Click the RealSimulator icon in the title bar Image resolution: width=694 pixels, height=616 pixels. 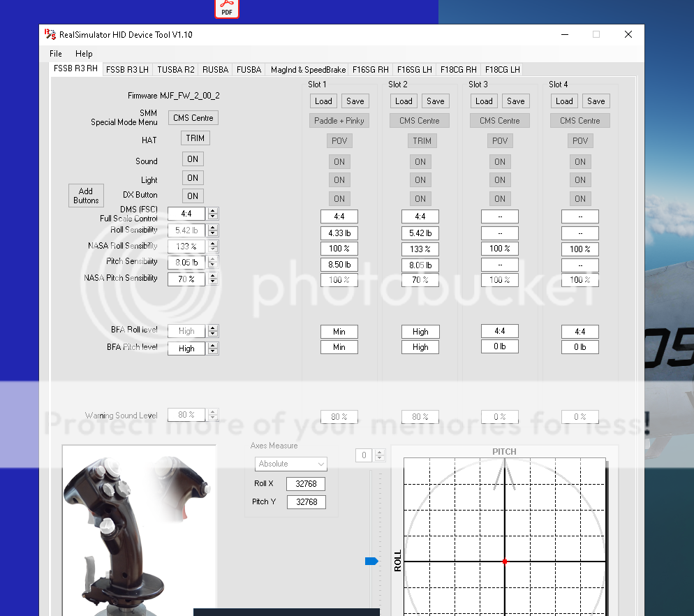point(48,34)
